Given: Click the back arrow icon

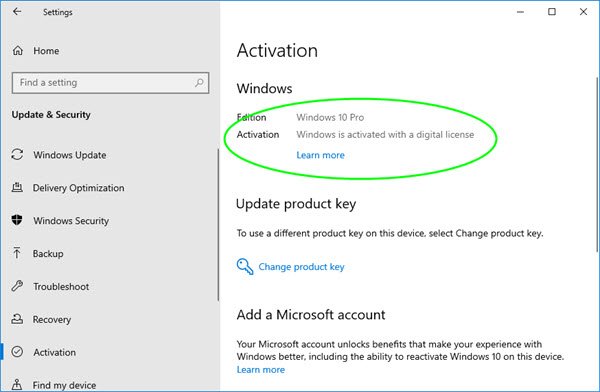Looking at the screenshot, I should (17, 11).
